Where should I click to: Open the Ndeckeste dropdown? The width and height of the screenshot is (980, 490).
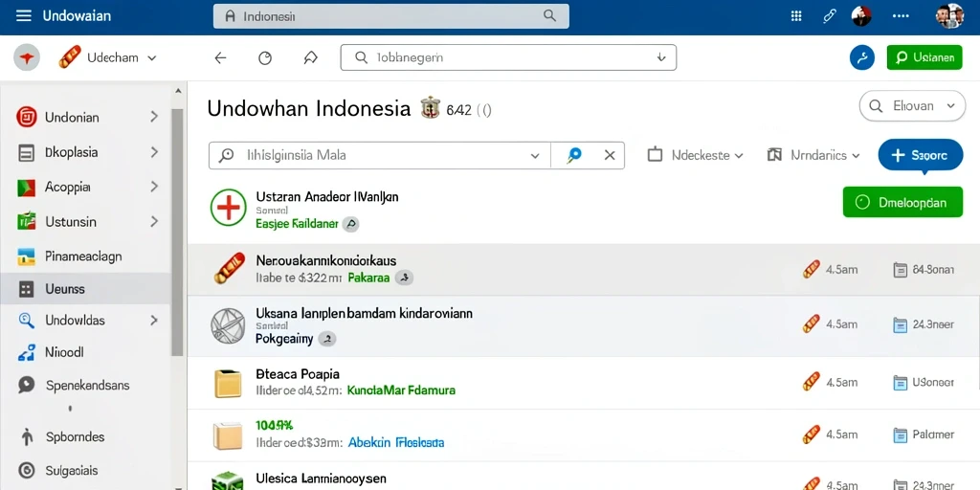point(695,155)
